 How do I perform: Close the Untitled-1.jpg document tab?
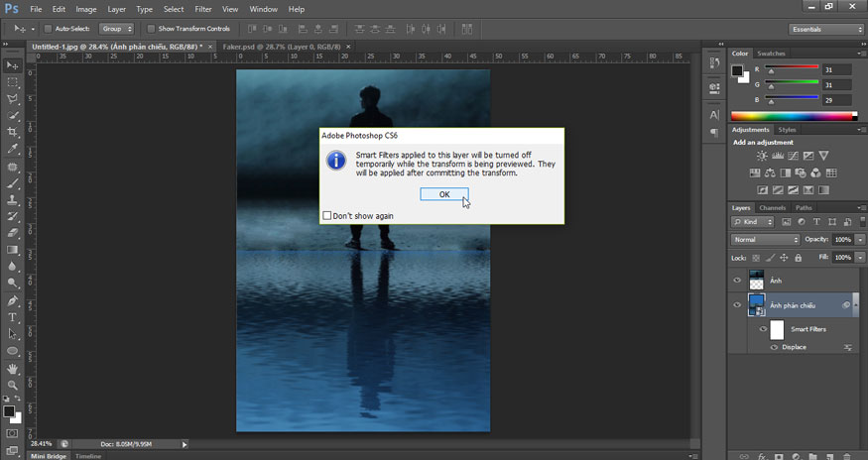point(210,47)
